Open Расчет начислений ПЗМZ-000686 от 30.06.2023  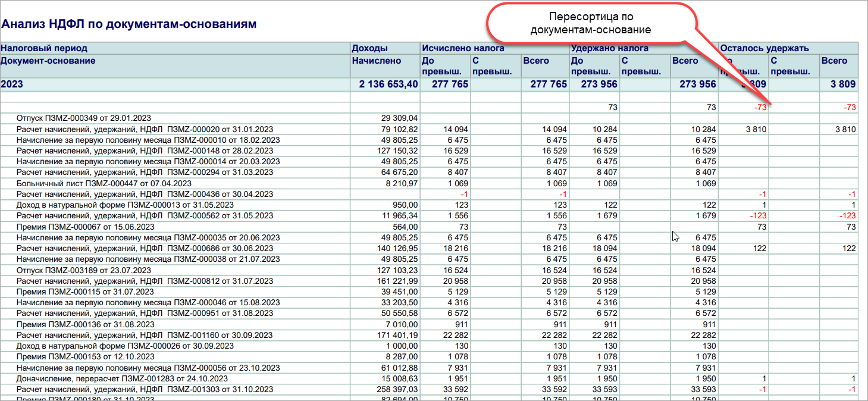point(145,248)
